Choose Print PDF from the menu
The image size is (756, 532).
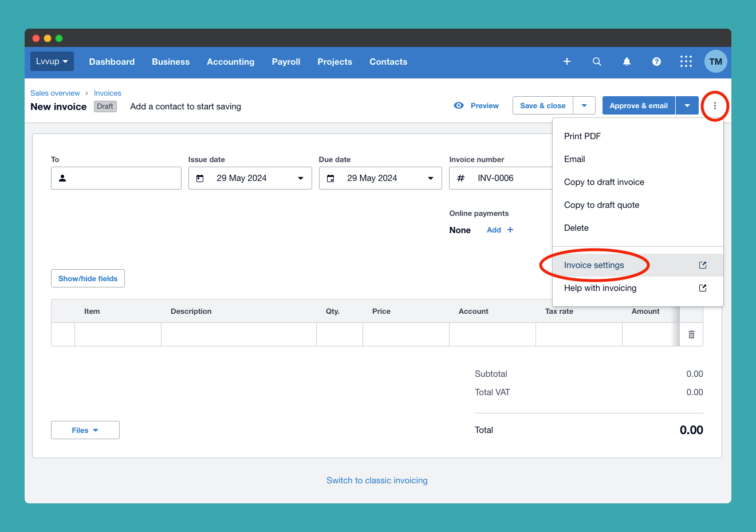pos(582,136)
